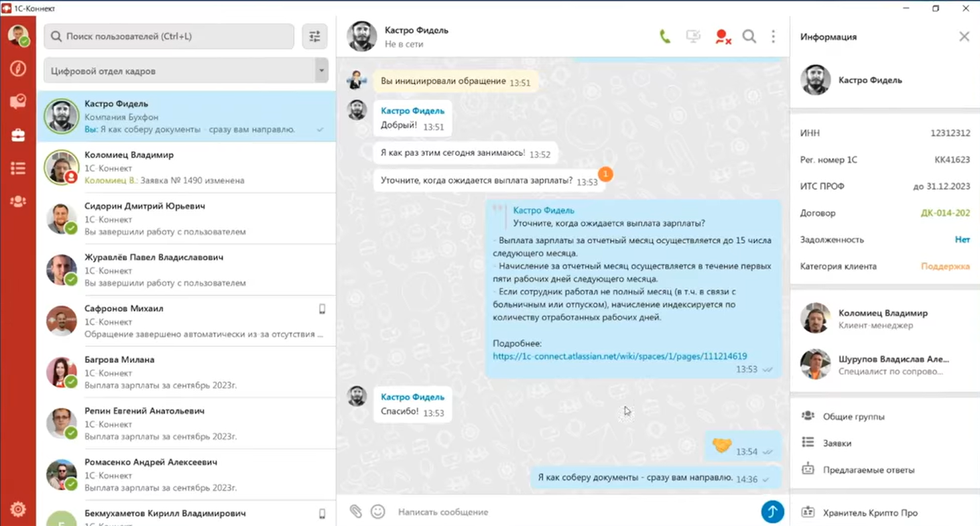The image size is (980, 526).
Task: Click the screen sharing icon in chat header
Action: [693, 37]
